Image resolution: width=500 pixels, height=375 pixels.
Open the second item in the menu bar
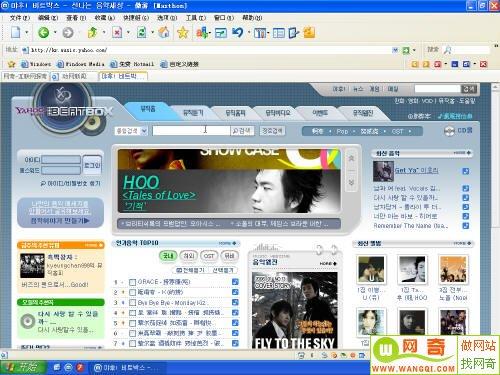[48, 17]
